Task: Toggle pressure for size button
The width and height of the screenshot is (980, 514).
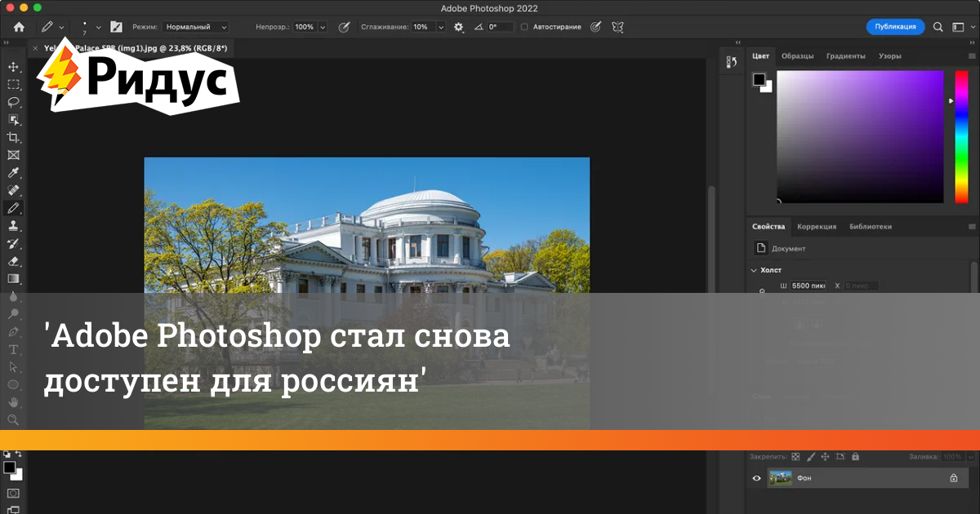Action: tap(595, 27)
